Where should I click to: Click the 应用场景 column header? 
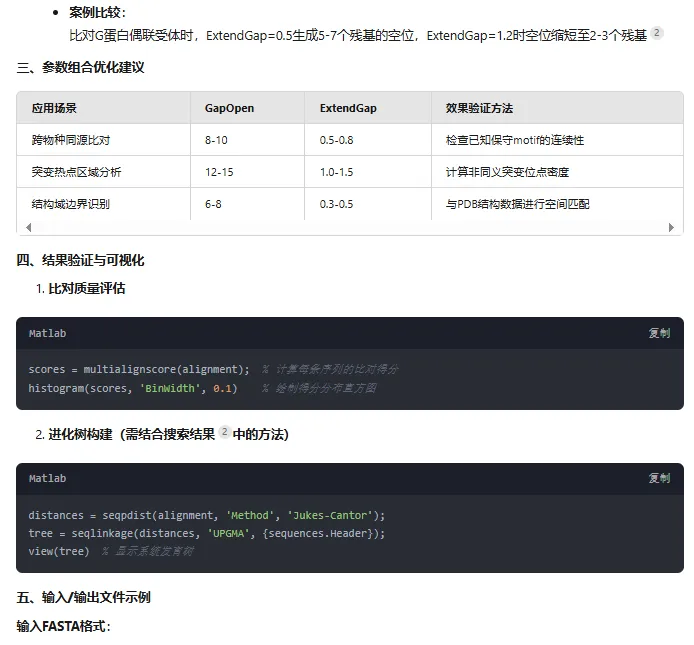[54, 108]
